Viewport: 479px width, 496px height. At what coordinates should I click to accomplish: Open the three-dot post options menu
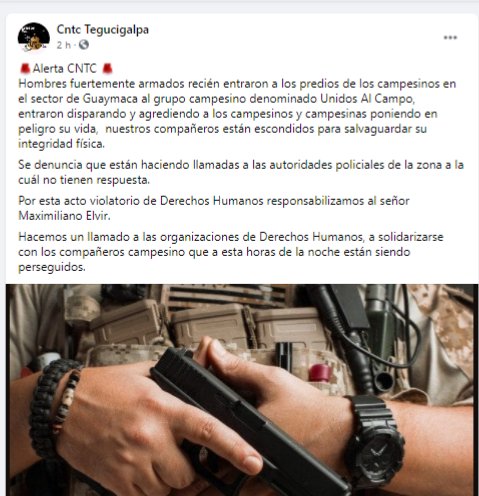point(450,37)
